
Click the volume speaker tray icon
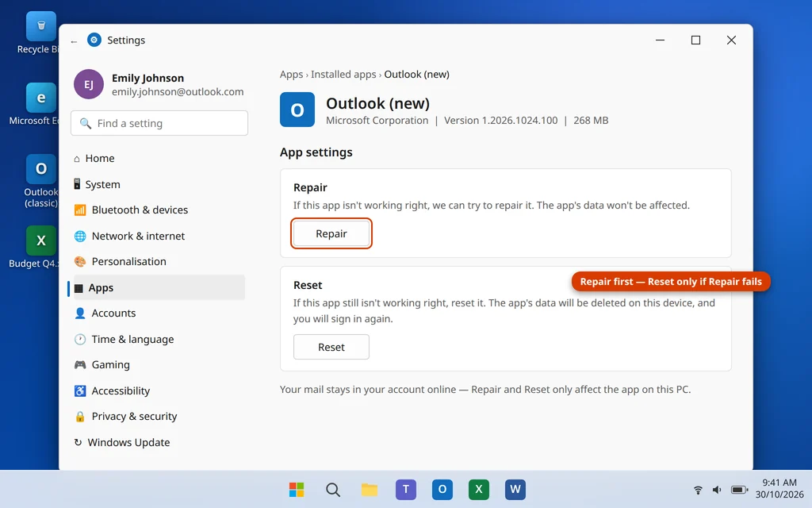[717, 489]
